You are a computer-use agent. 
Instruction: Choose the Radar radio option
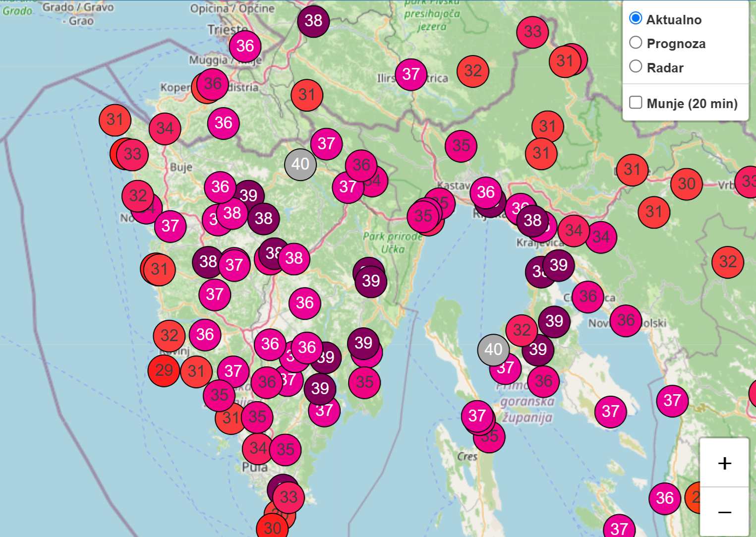point(636,66)
